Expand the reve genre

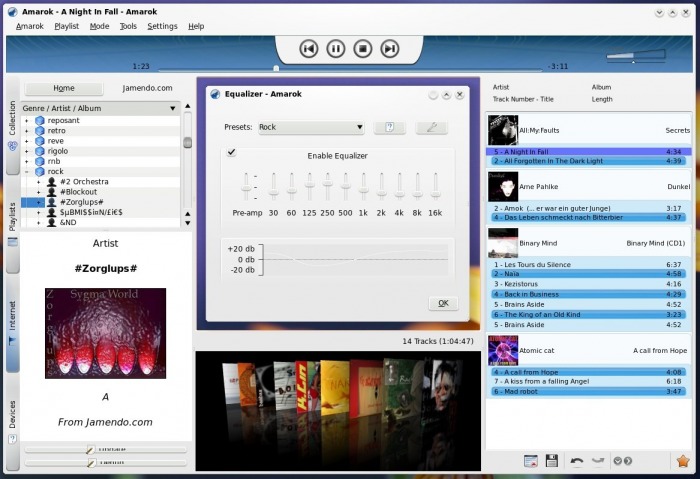[27, 141]
